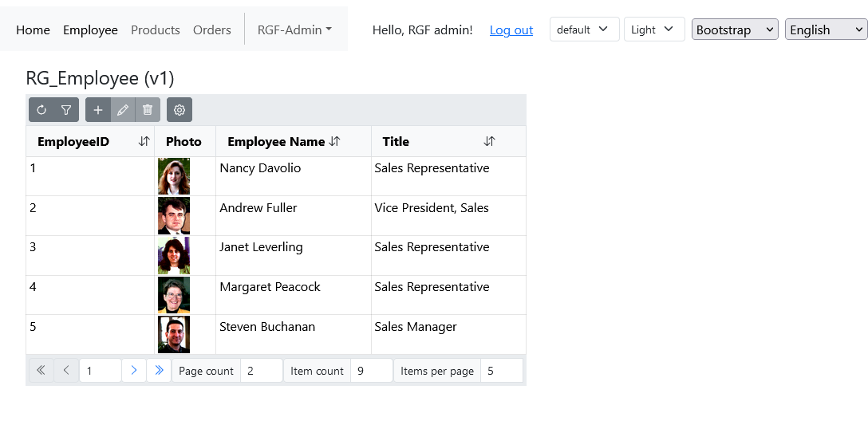Sort by Employee Name column
Screen dimensions: 868x421
pos(335,141)
